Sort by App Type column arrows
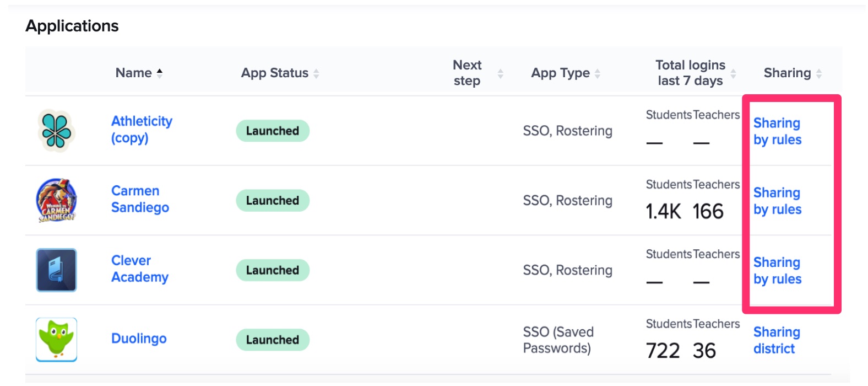The height and width of the screenshot is (386, 868). point(598,73)
